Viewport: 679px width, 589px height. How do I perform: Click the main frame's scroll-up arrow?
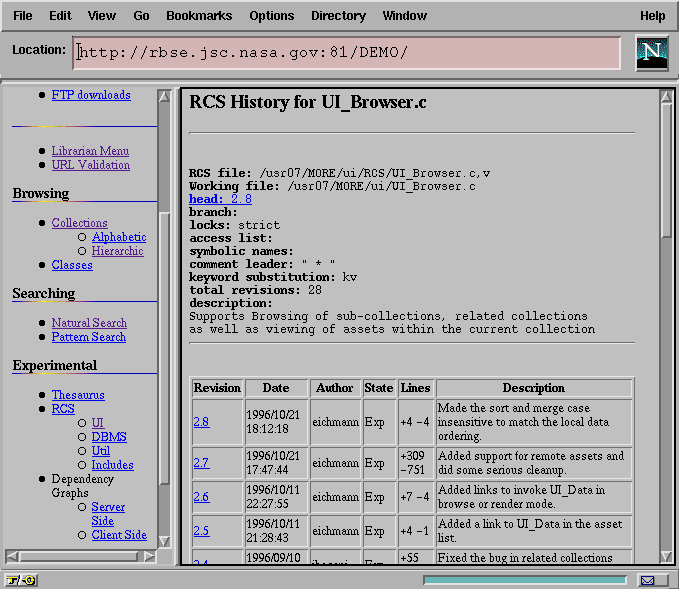coord(667,95)
